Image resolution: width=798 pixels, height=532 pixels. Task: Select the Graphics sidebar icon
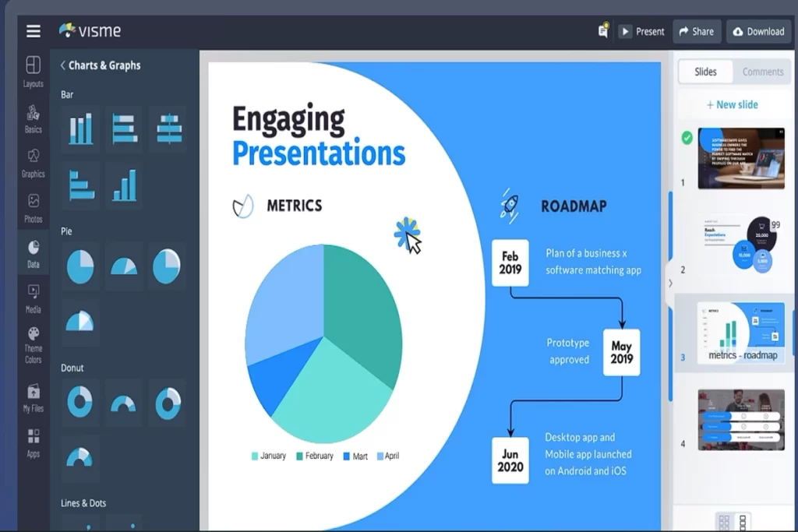(33, 163)
